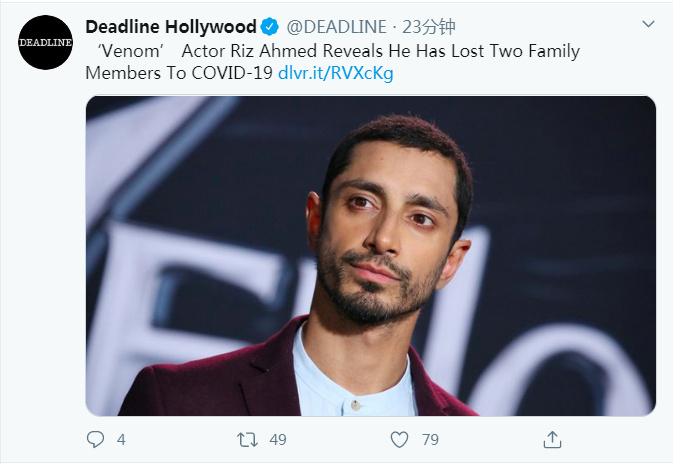673x464 pixels.
Task: Open the tweet's attached photo
Action: point(370,255)
